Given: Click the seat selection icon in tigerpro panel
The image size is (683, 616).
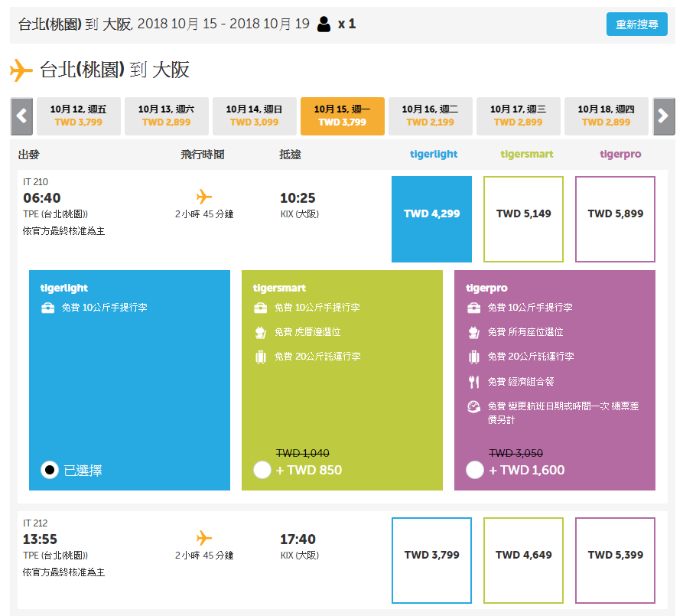Looking at the screenshot, I should point(474,333).
